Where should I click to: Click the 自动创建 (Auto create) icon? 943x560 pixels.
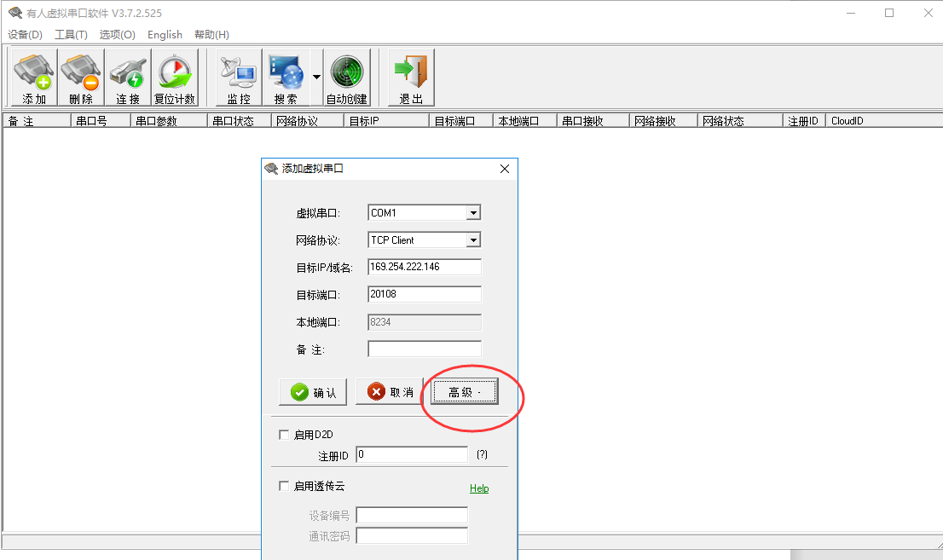click(347, 78)
